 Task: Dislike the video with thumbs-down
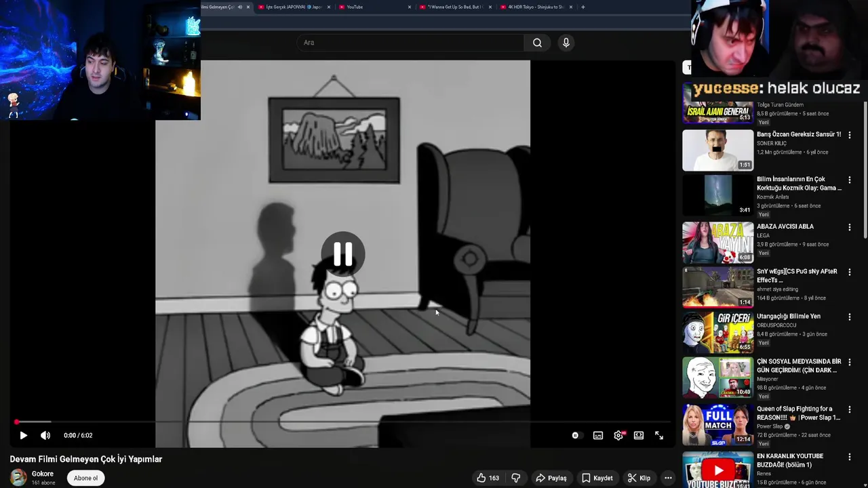click(516, 478)
